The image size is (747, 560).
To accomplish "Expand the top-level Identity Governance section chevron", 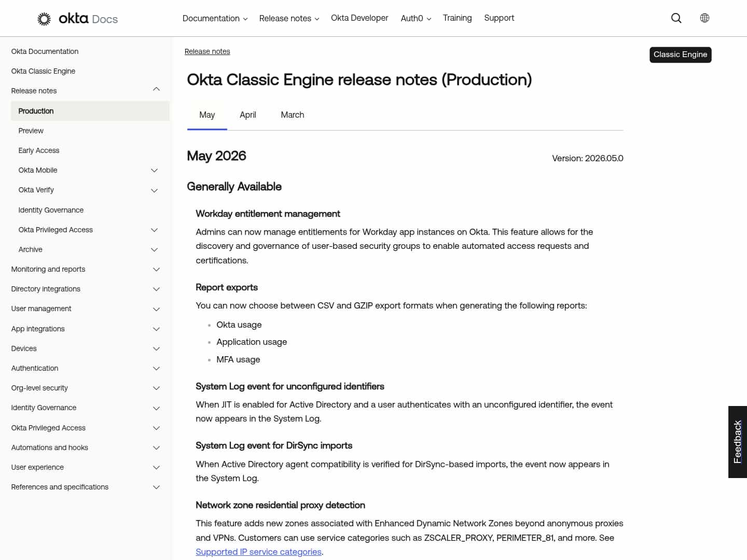I will (x=156, y=408).
